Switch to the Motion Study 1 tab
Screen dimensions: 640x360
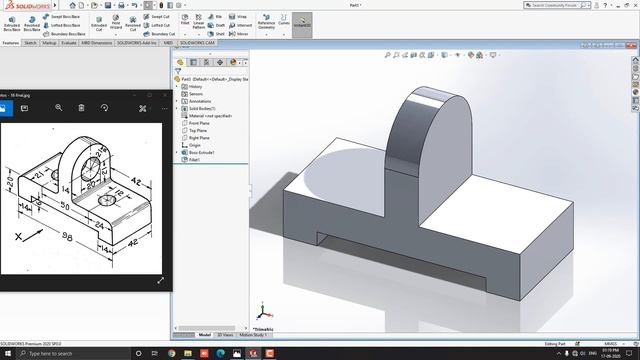coord(253,335)
